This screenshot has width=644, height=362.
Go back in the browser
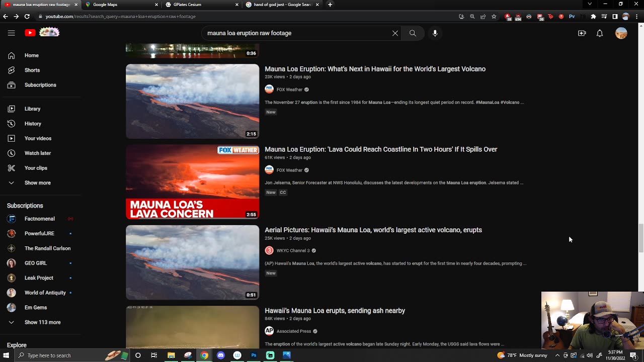tap(6, 17)
